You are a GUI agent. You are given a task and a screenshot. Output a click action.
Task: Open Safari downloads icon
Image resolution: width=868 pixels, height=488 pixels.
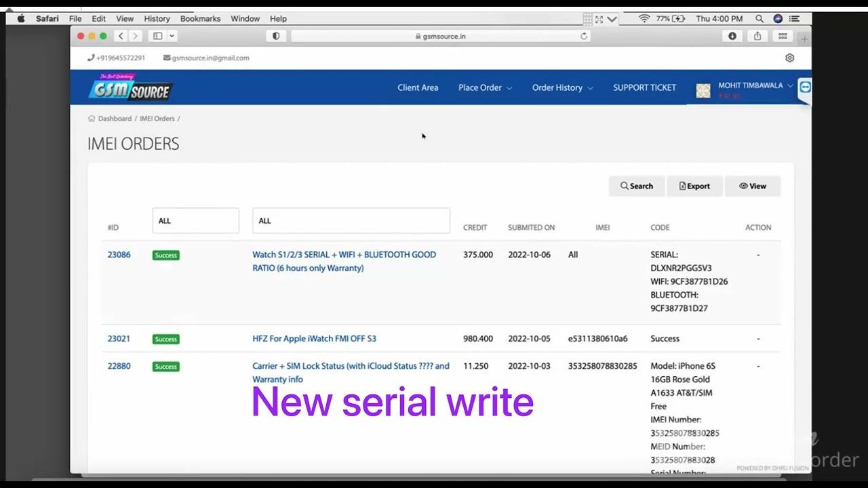732,36
